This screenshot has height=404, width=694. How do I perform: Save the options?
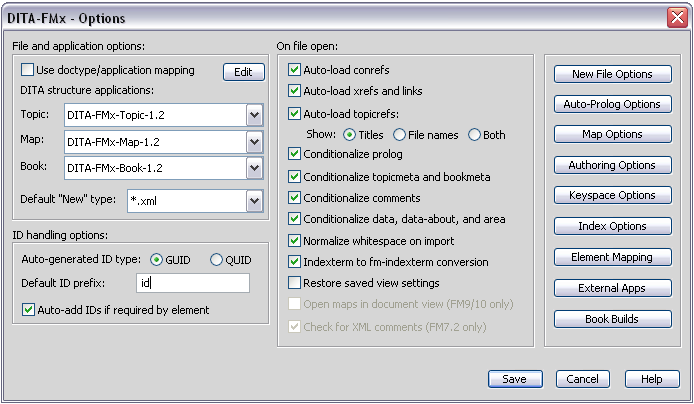click(515, 379)
